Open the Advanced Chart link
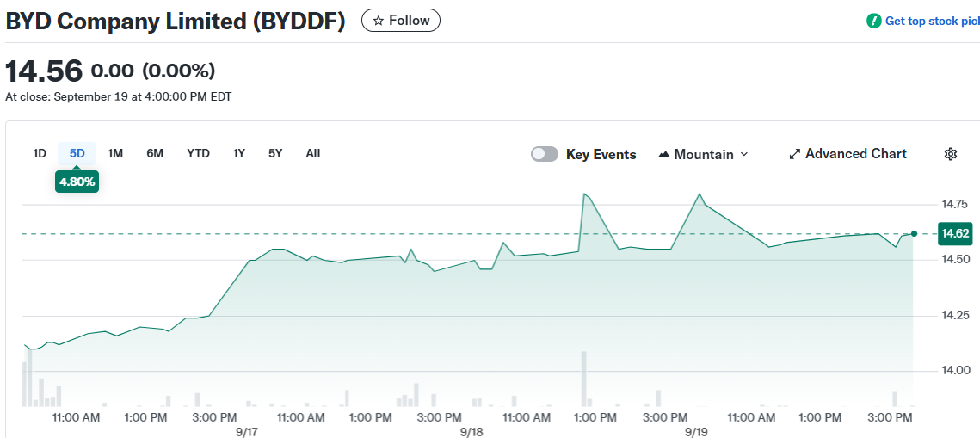980x438 pixels. (x=847, y=154)
